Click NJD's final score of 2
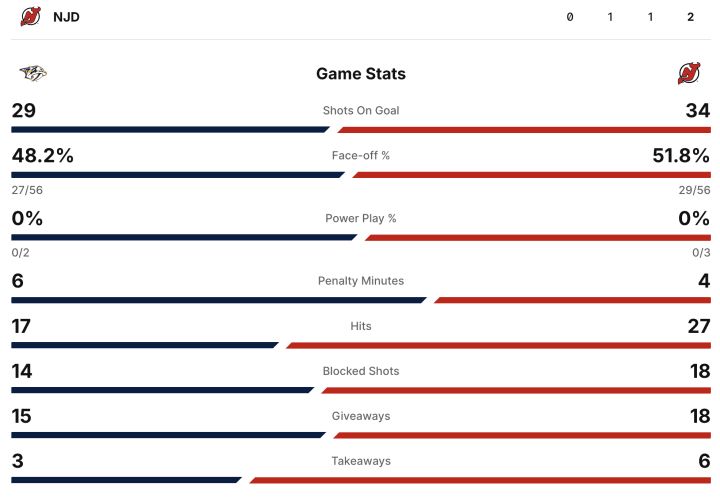720x497 pixels. pos(690,17)
